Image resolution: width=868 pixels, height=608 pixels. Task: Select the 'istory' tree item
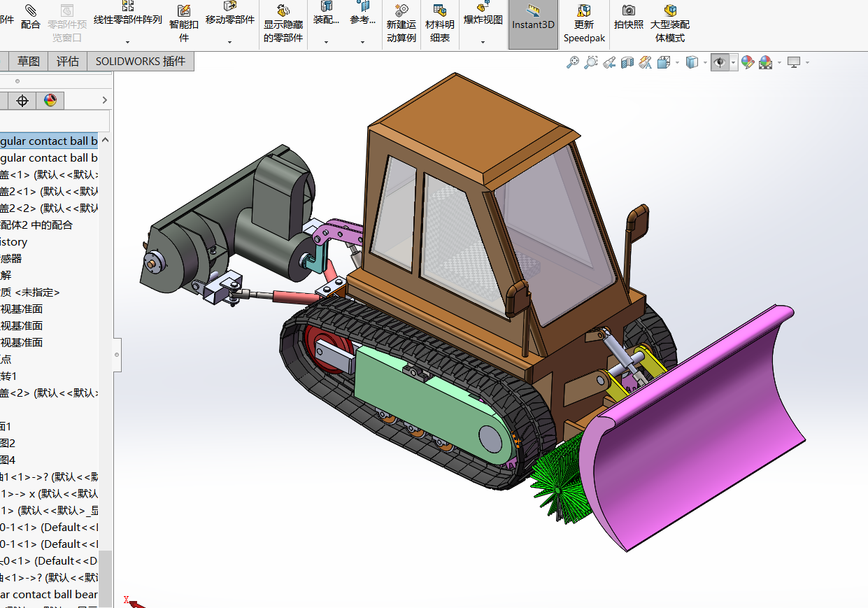pyautogui.click(x=14, y=242)
